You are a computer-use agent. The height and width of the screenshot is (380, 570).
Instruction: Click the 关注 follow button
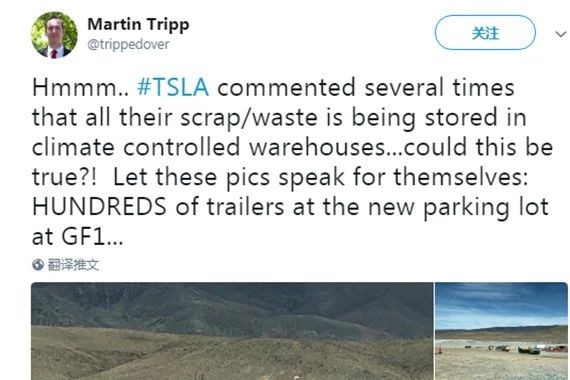tap(485, 33)
